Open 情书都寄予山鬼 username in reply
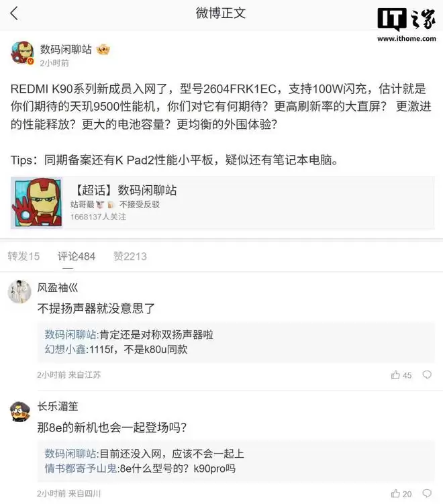Image resolution: width=443 pixels, height=504 pixels. click(x=81, y=468)
